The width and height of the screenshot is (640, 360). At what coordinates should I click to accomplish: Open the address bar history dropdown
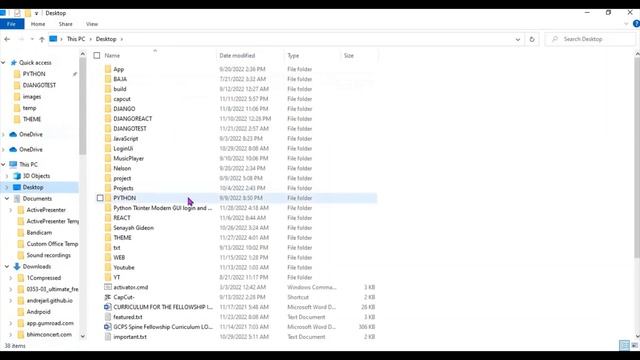[518, 40]
